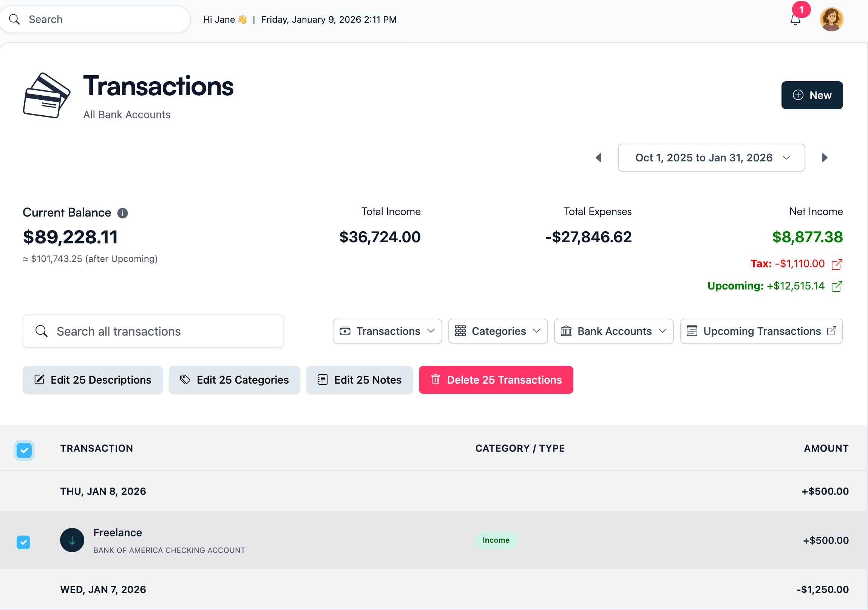Open the Tax details external link

(x=837, y=263)
